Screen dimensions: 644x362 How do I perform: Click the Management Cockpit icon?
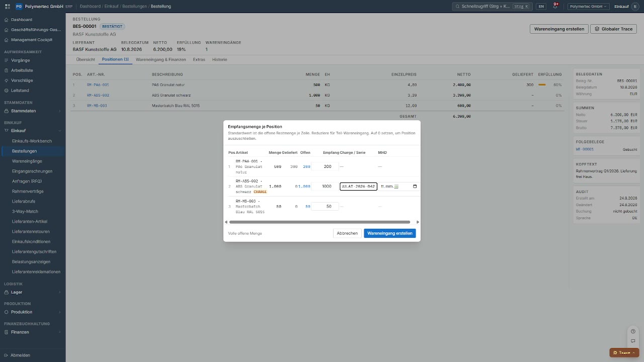6,40
